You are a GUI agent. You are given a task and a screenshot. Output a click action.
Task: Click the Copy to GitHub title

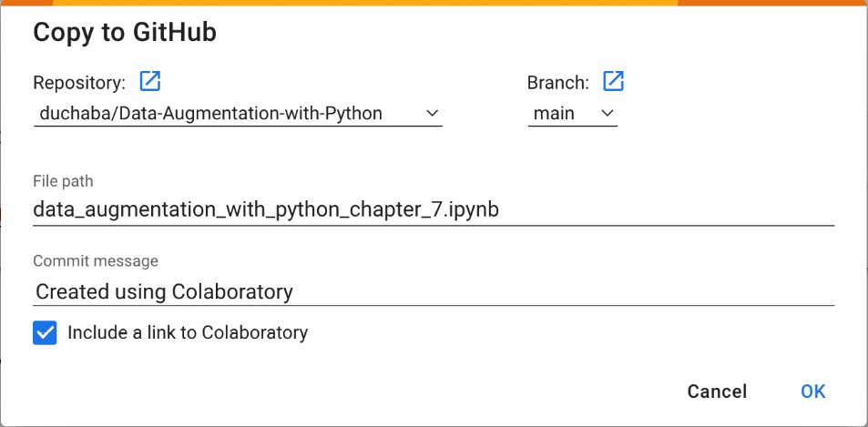(x=125, y=33)
